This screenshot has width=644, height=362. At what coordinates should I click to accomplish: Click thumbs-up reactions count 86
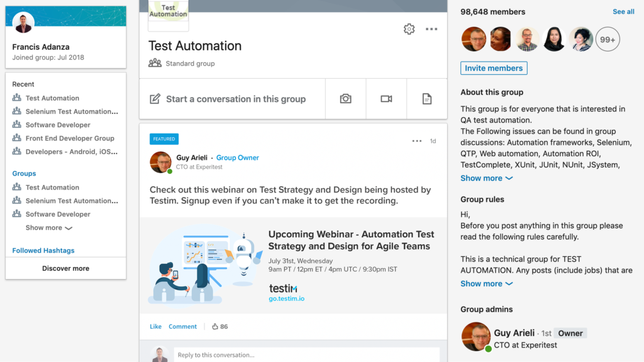tap(219, 326)
